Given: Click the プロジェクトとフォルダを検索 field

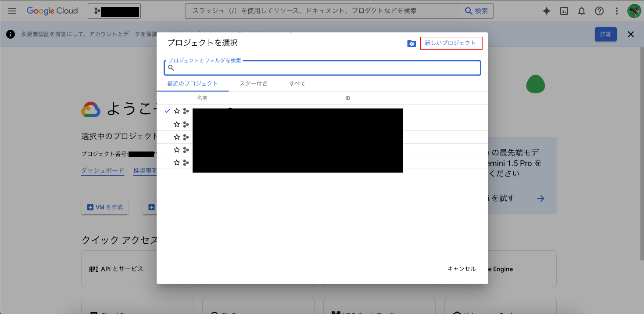Looking at the screenshot, I should click(322, 68).
